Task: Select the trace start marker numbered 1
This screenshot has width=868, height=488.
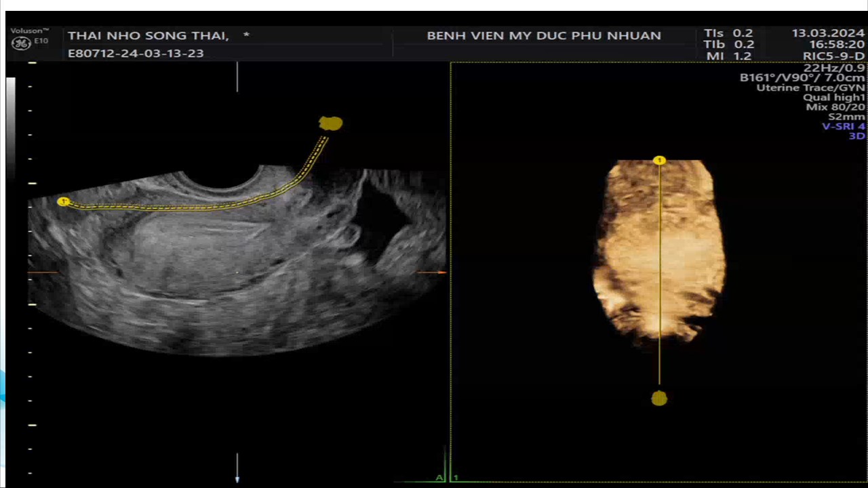Action: point(63,201)
